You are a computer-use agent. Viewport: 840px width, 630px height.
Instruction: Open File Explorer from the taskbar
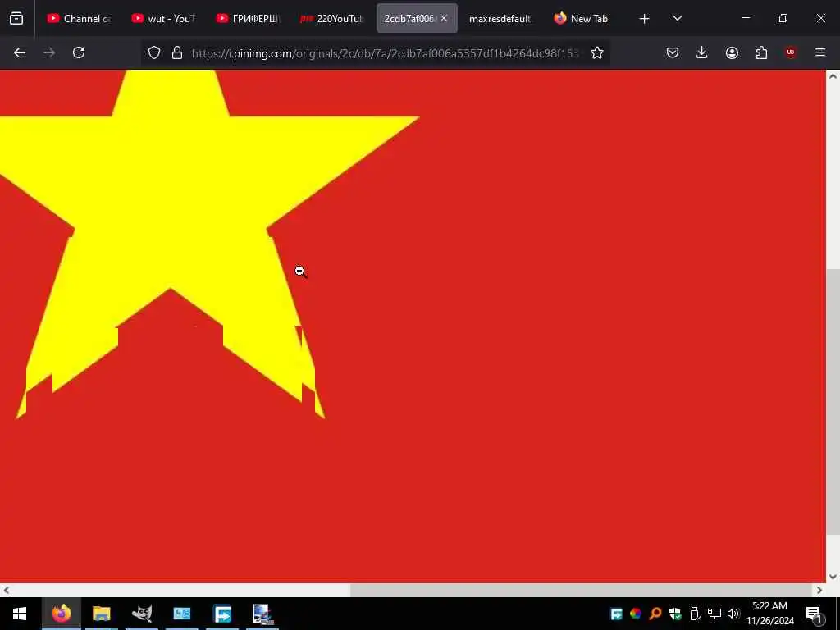101,614
